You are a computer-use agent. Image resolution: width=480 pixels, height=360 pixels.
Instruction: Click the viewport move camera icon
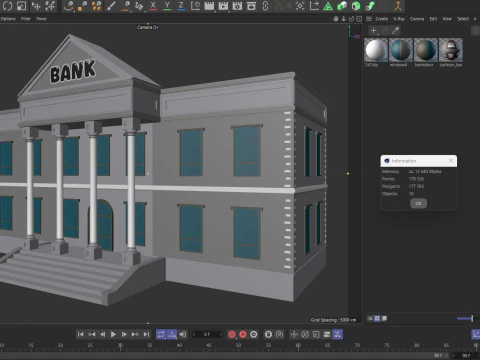tap(336, 19)
